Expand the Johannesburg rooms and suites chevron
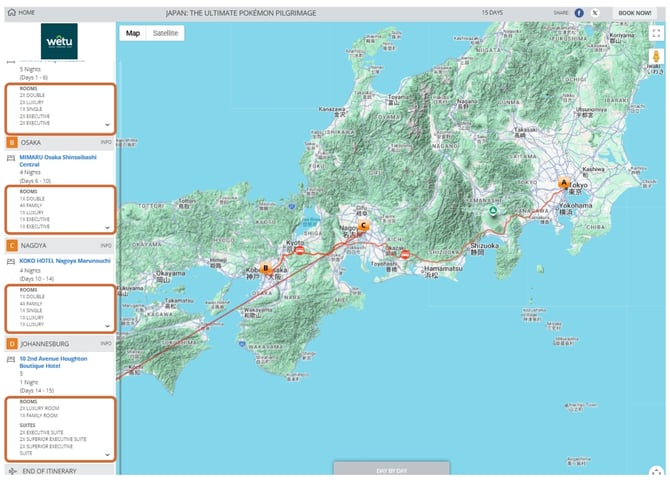The image size is (670, 482). pos(107,455)
